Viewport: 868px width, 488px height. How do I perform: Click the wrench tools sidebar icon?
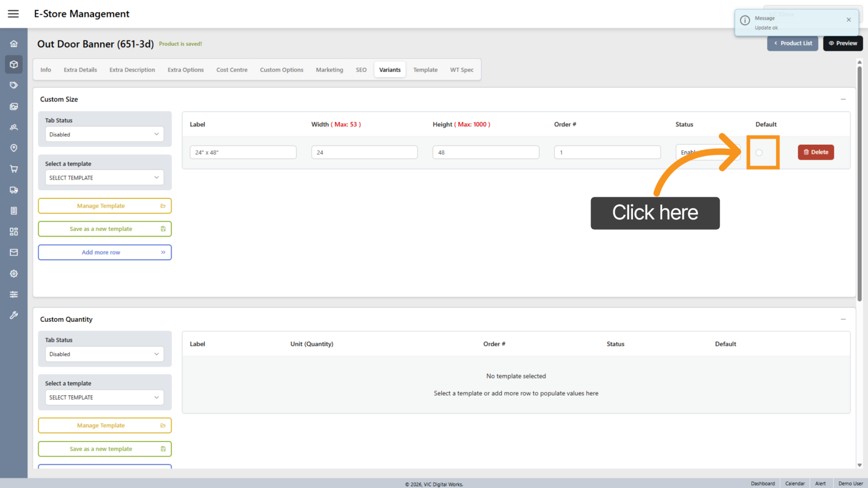(x=14, y=315)
